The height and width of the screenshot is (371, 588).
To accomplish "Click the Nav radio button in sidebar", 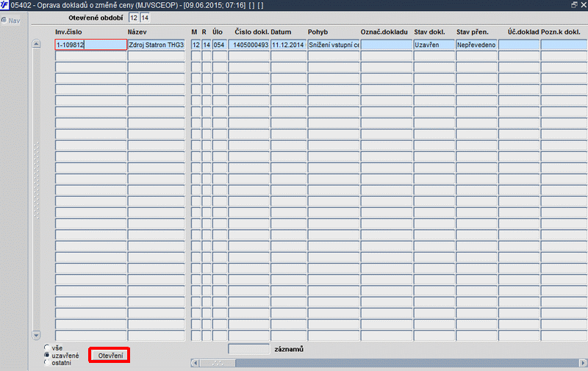I will 4,21.
